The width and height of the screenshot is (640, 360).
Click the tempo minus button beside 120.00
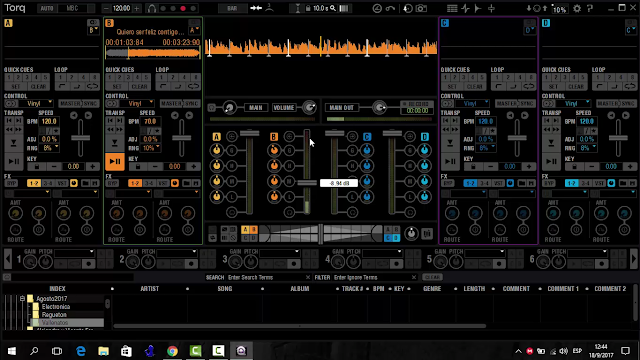coord(106,8)
